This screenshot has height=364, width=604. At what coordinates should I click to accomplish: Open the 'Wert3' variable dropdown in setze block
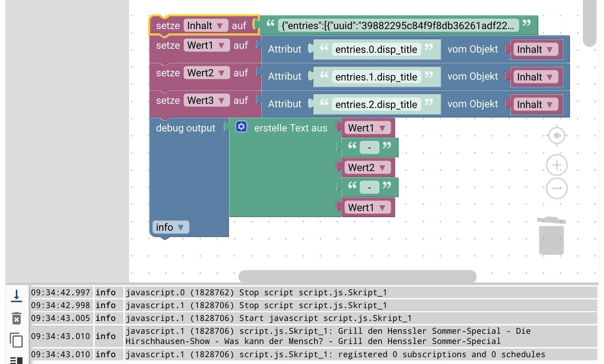click(x=207, y=100)
